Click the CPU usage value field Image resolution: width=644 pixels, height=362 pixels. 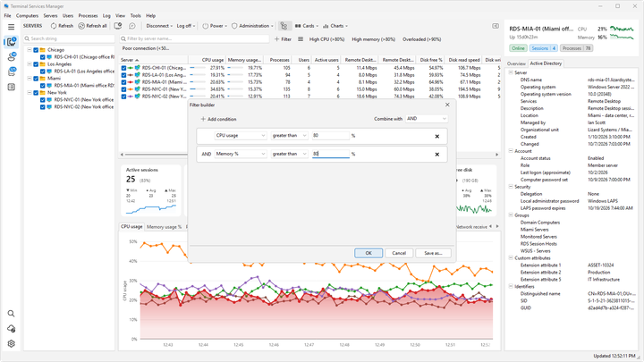pyautogui.click(x=330, y=136)
